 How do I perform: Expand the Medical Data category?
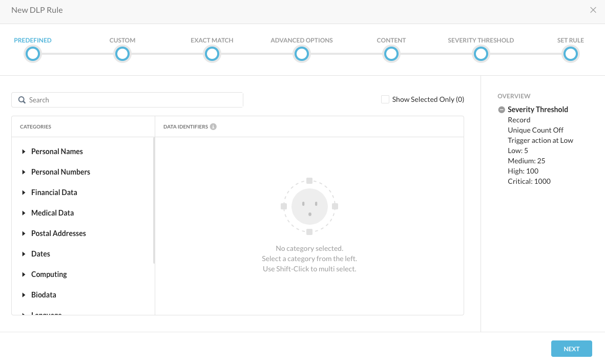pyautogui.click(x=24, y=213)
